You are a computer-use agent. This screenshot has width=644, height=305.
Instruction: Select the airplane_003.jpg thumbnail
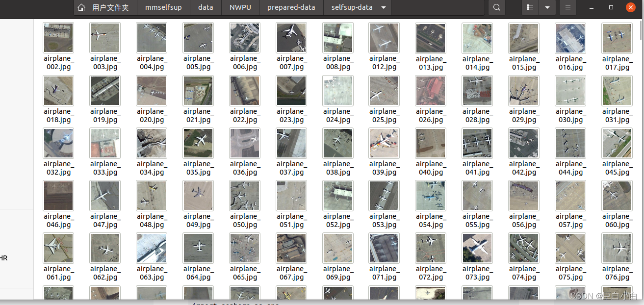105,38
